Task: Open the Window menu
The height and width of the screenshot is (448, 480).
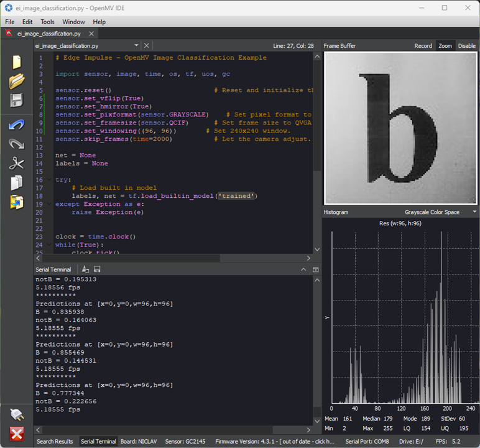Action: [73, 22]
